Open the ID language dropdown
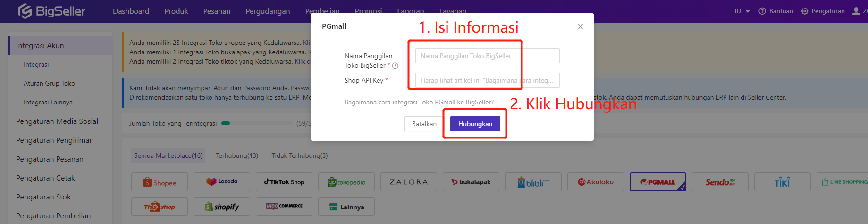This screenshot has height=224, width=868. [x=742, y=11]
